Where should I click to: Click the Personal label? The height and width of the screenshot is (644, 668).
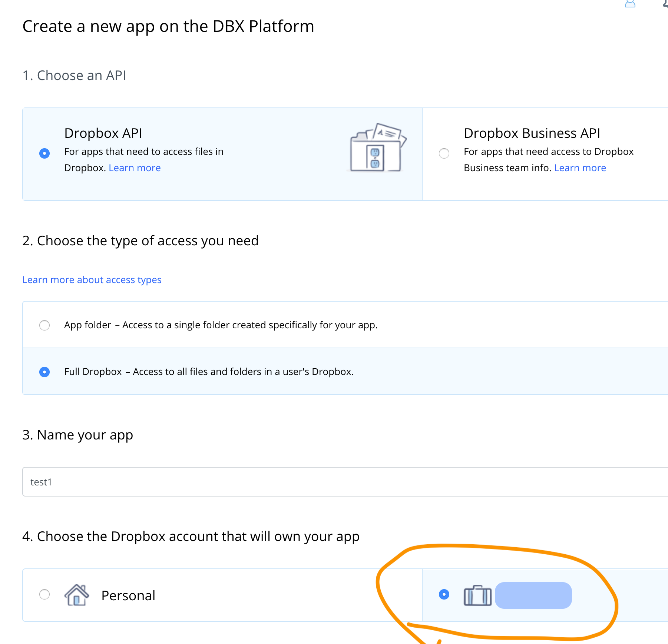(x=128, y=595)
